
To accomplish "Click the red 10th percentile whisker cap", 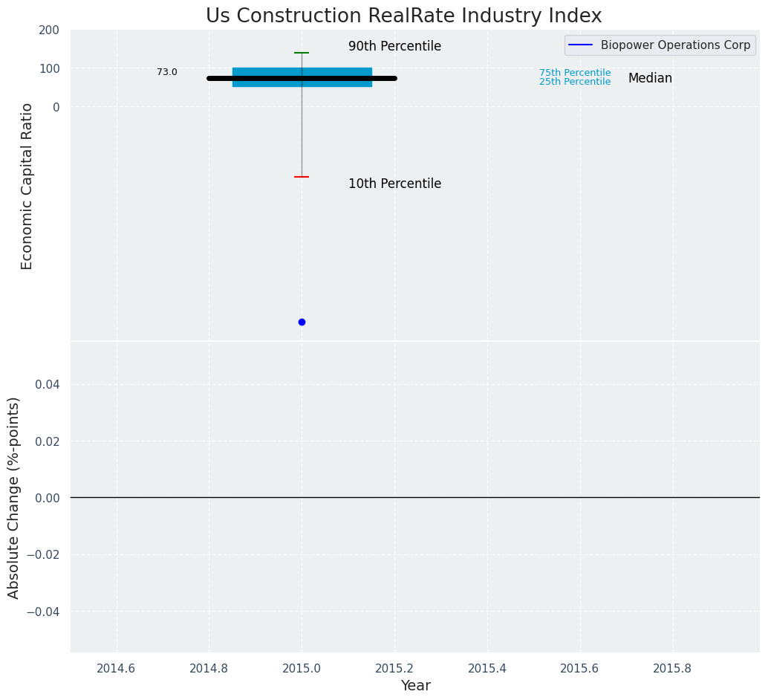I will point(302,177).
